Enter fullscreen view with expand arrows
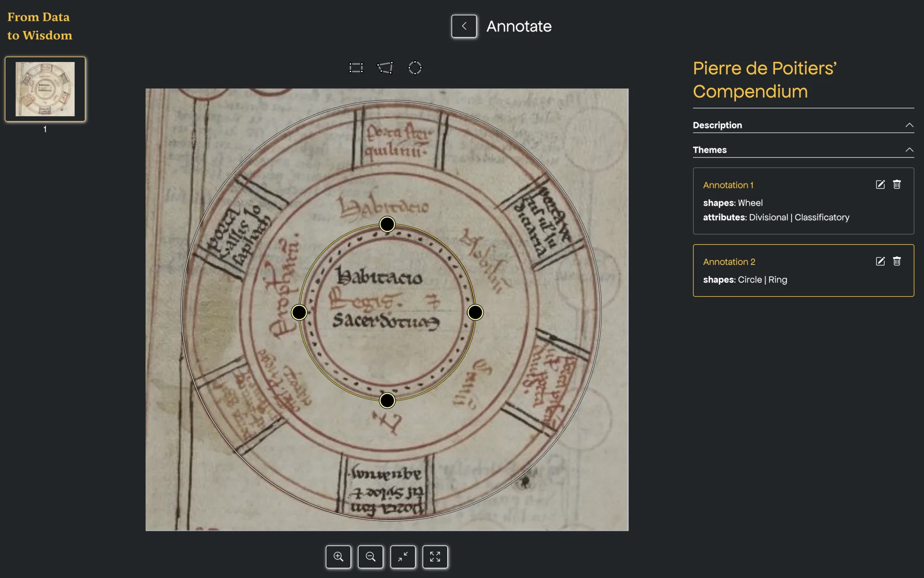The height and width of the screenshot is (578, 924). click(435, 557)
